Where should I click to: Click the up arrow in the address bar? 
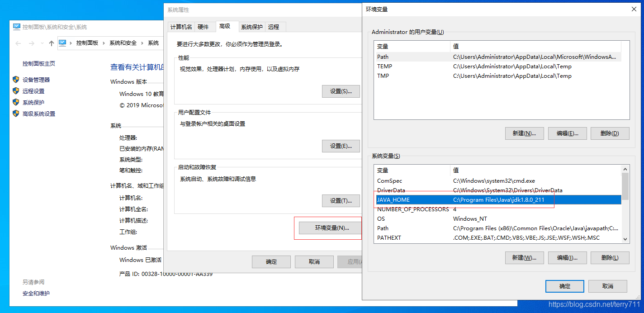click(51, 43)
